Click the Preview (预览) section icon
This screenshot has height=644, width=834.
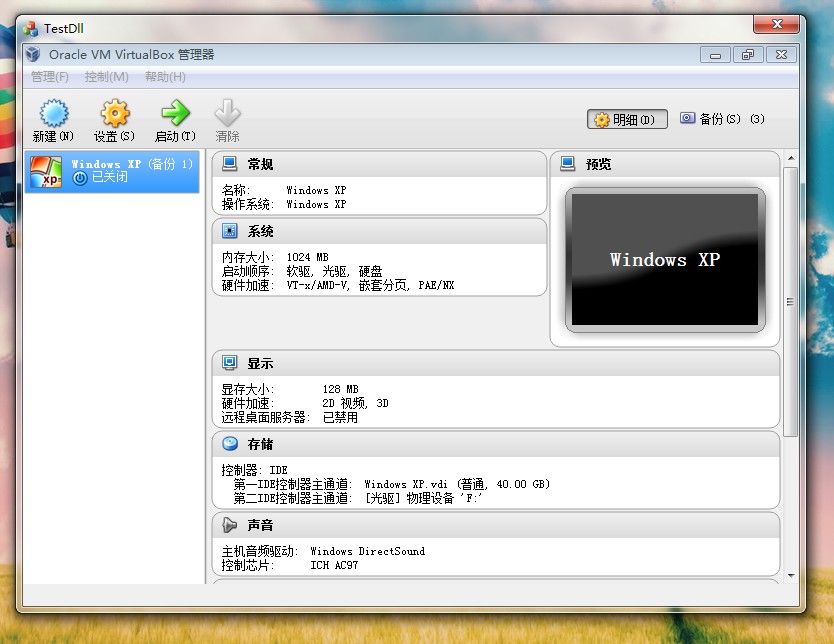click(x=568, y=163)
